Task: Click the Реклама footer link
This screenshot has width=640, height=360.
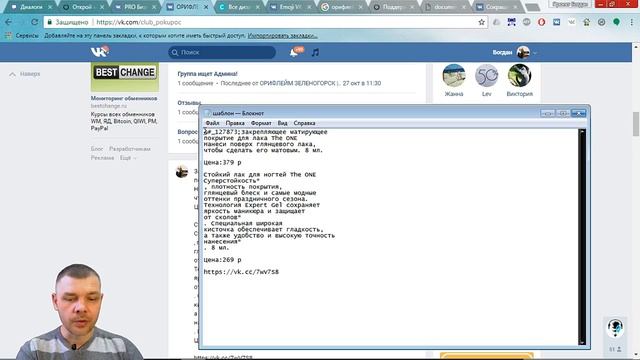Action: 102,158
